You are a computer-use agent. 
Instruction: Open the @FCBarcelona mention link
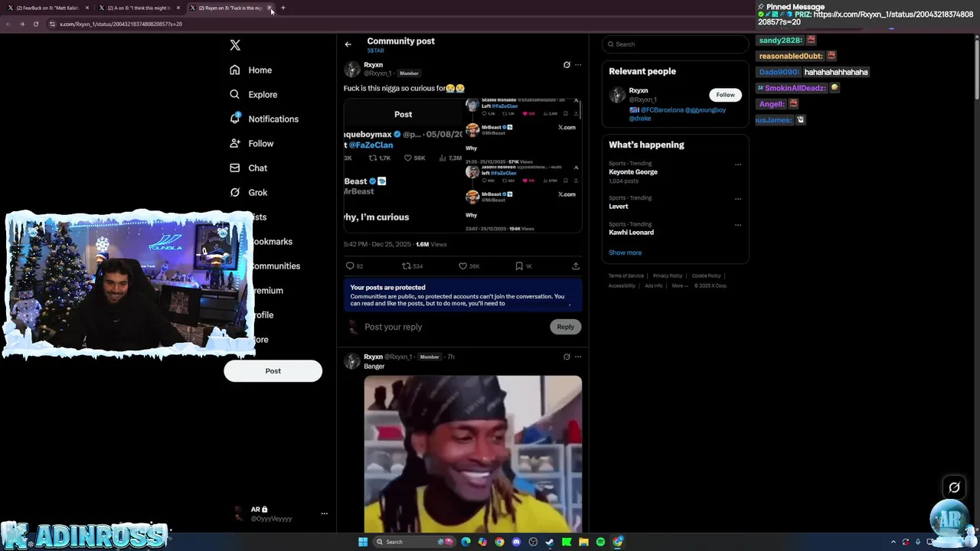[661, 110]
